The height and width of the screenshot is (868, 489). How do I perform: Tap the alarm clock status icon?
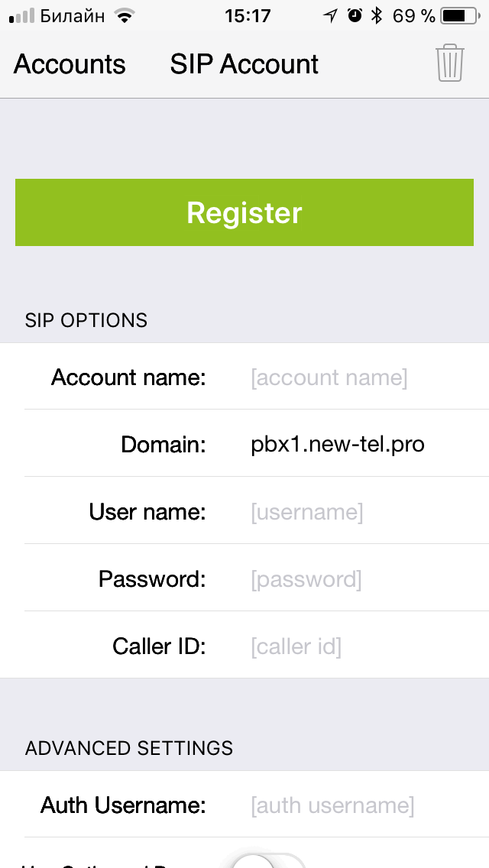tap(354, 15)
